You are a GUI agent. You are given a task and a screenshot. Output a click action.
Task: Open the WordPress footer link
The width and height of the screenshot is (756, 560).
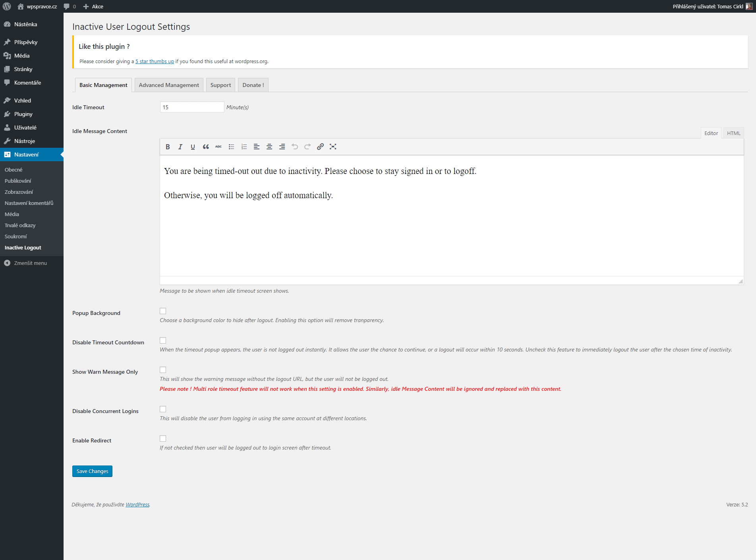tap(137, 504)
